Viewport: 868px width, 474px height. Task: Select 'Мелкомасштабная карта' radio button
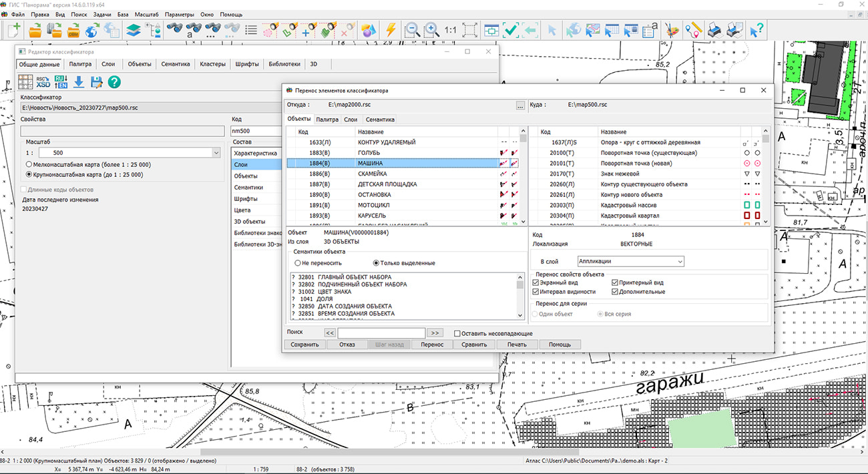pyautogui.click(x=29, y=164)
